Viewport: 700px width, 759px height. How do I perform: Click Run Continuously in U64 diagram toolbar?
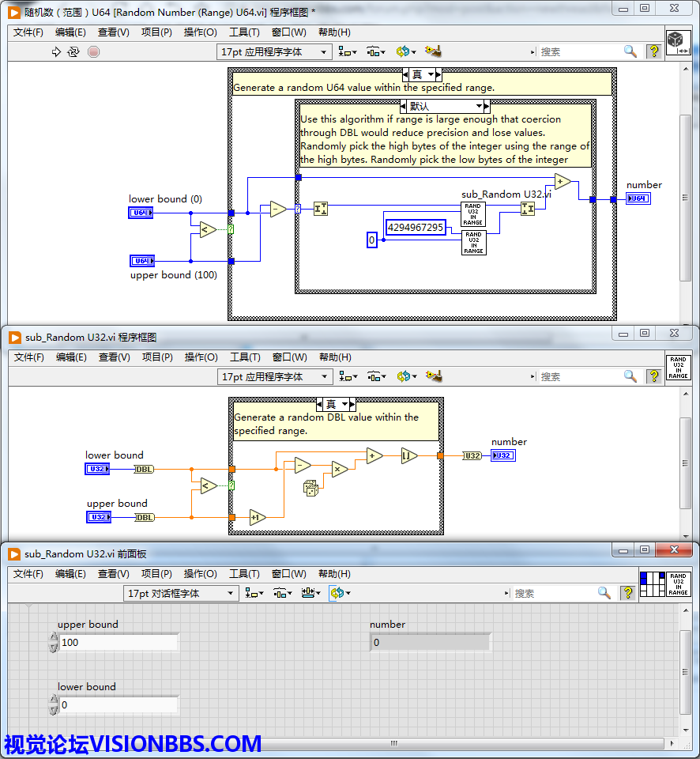73,52
